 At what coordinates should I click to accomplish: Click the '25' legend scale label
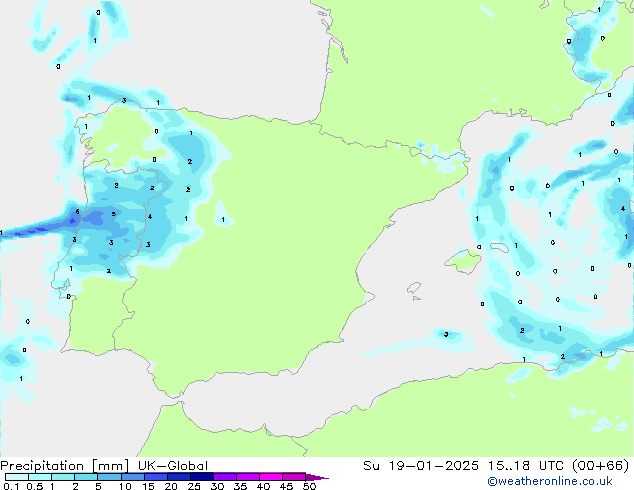(x=194, y=486)
